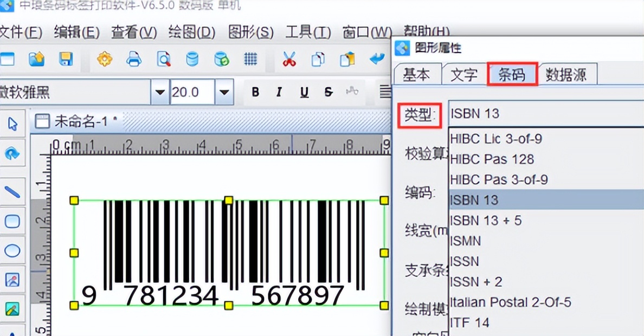Choose ISBN 13 + 5 from the list
644x336 pixels.
click(x=546, y=220)
